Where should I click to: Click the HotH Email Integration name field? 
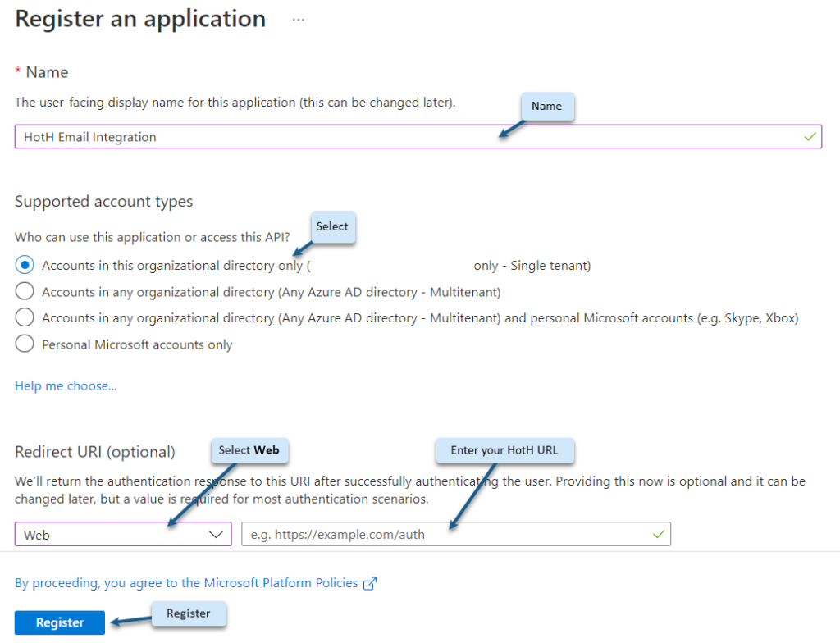[328, 136]
